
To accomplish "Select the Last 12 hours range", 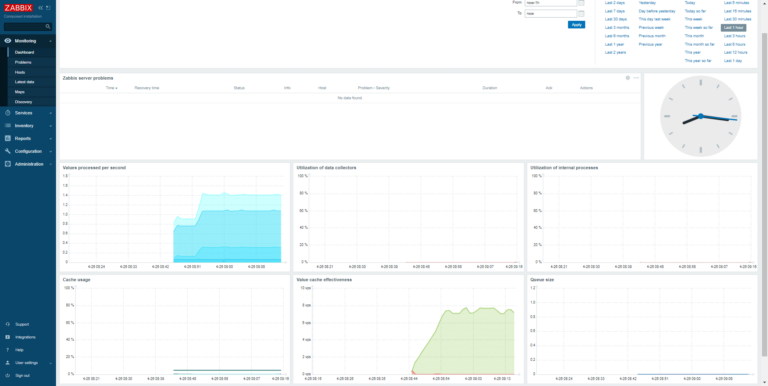I will tap(736, 52).
